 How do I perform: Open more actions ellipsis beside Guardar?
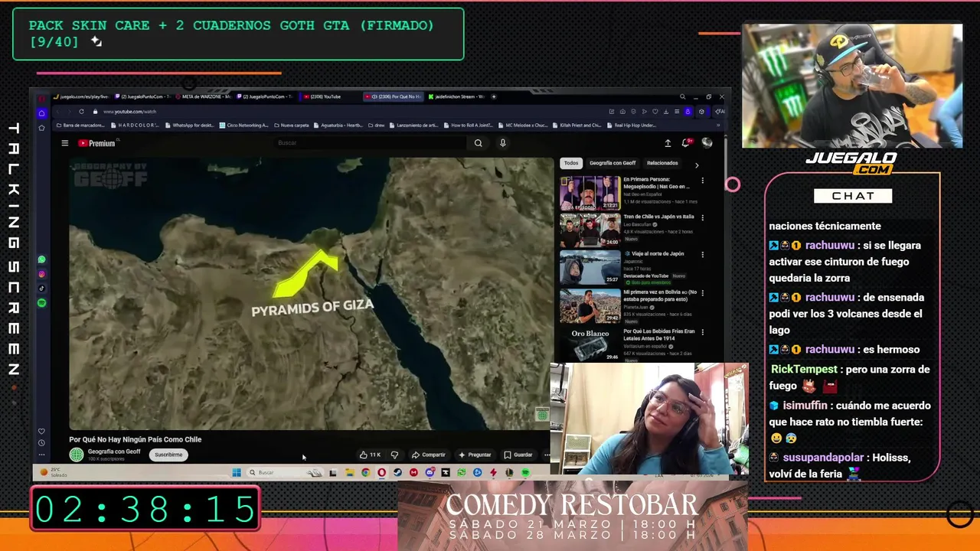(547, 455)
